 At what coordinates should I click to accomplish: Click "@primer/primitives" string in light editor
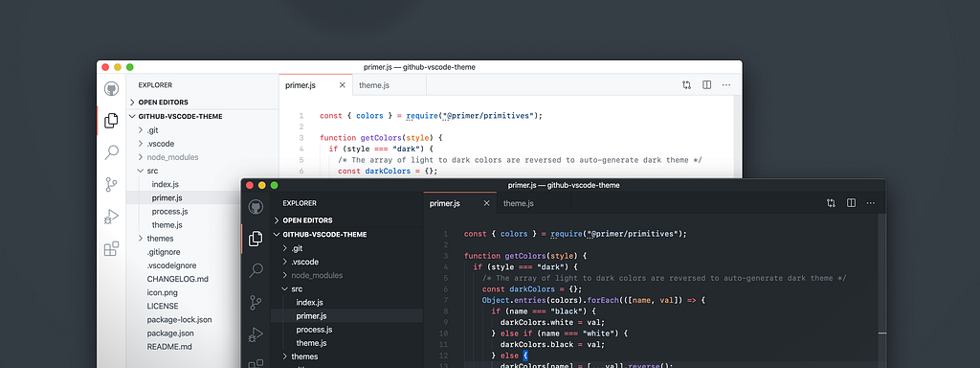(x=488, y=116)
